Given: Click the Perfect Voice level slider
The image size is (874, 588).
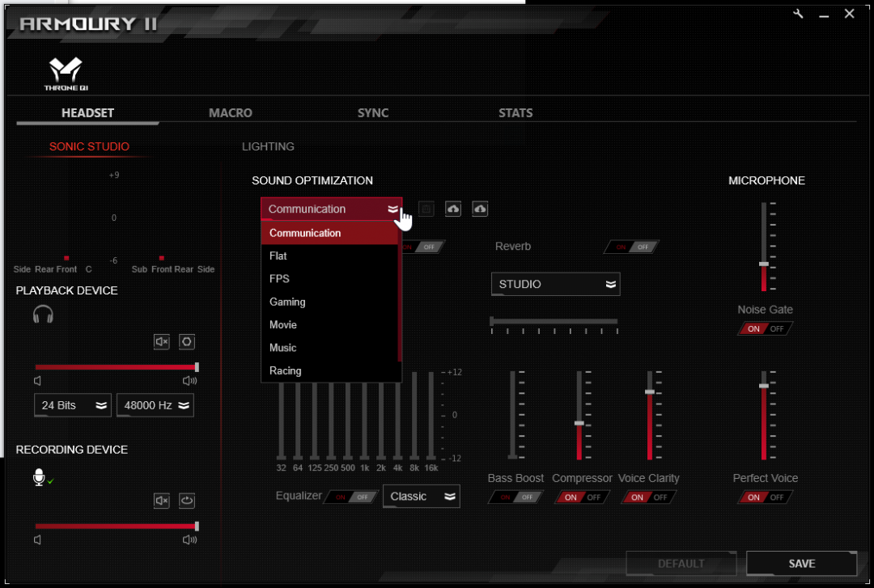Looking at the screenshot, I should [764, 415].
